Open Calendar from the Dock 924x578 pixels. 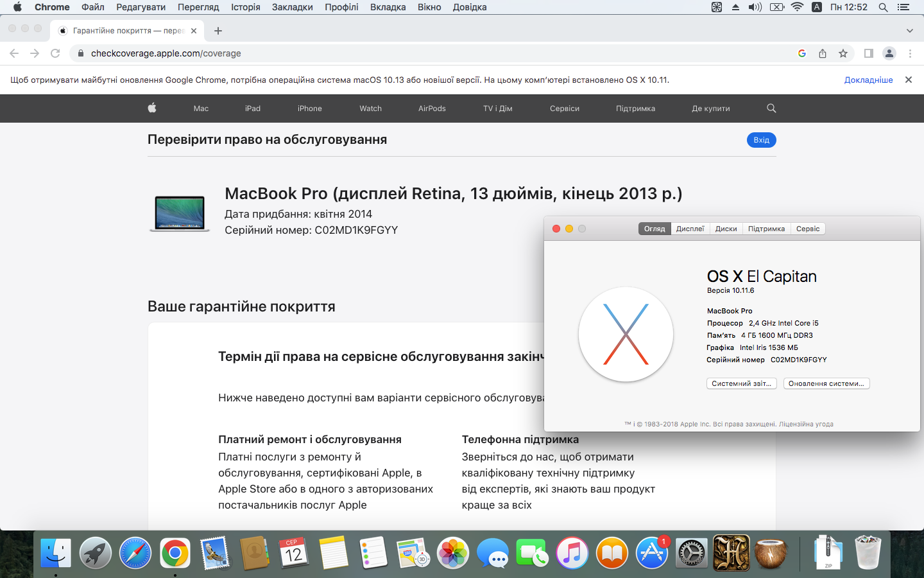[294, 553]
